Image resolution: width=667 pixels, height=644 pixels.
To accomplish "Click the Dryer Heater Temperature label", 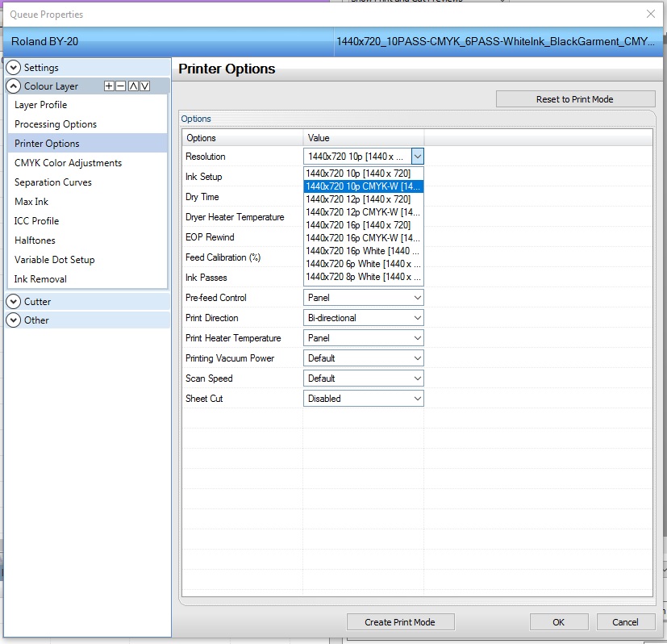I will tap(235, 217).
